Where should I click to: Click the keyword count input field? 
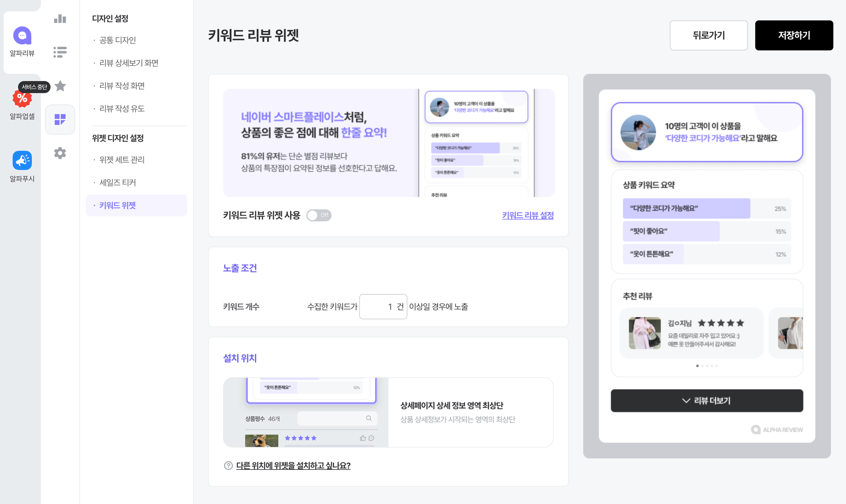pos(383,307)
